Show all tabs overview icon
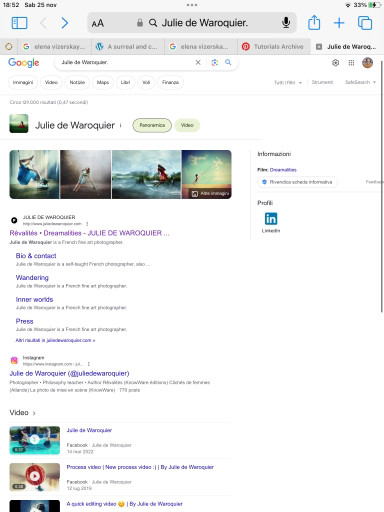Image resolution: width=384 pixels, height=512 pixels. [365, 23]
